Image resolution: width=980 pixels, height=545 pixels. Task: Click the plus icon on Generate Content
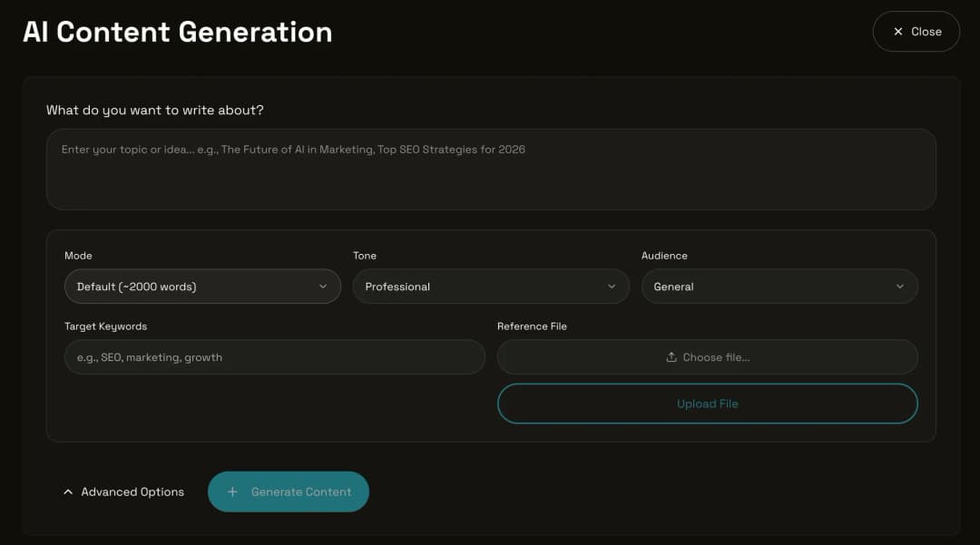click(x=232, y=491)
